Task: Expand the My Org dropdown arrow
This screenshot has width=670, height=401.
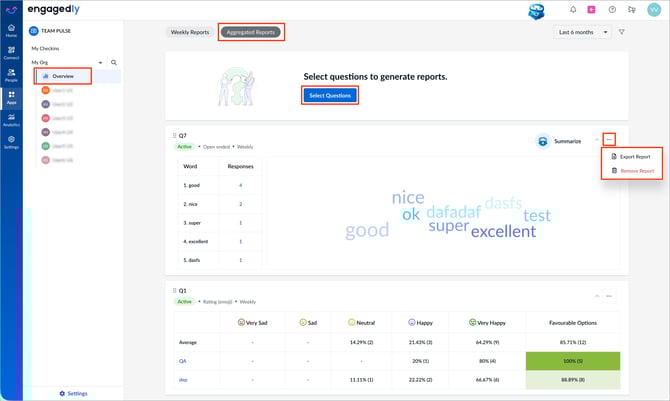Action: click(100, 62)
